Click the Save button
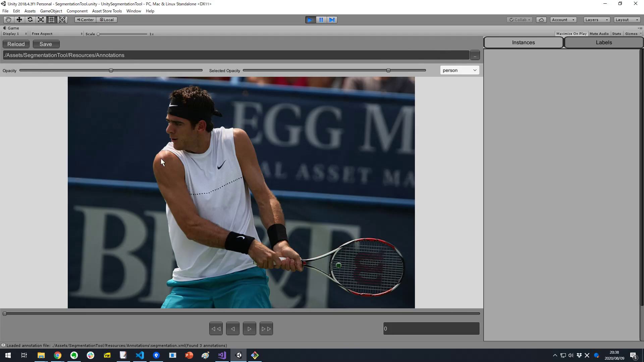 tap(46, 44)
